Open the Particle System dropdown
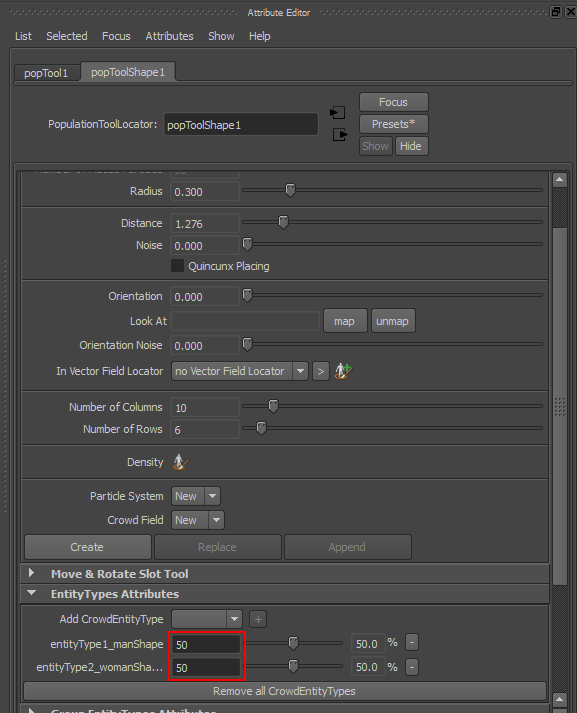The image size is (577, 713). [196, 496]
